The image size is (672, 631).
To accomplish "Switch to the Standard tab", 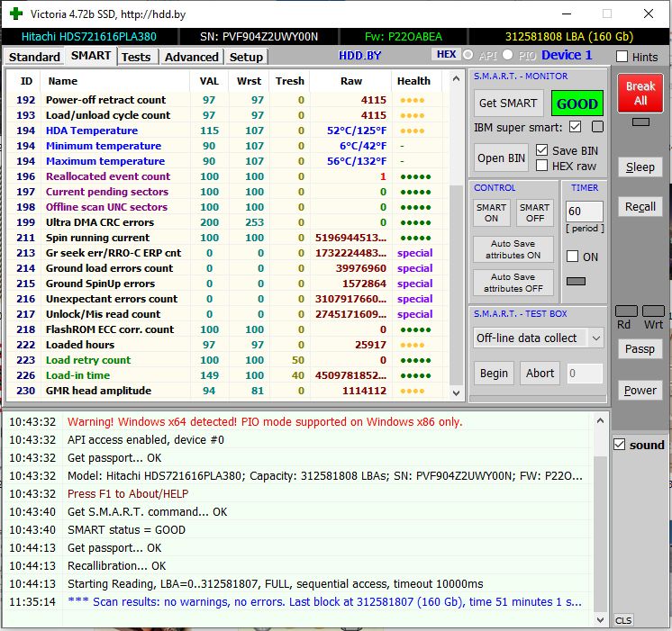I will point(34,57).
